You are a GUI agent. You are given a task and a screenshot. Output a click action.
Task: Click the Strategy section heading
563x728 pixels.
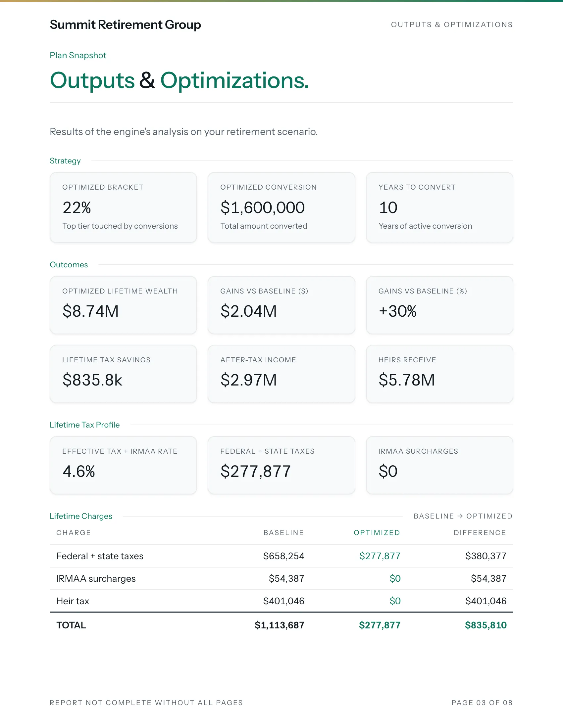(65, 161)
